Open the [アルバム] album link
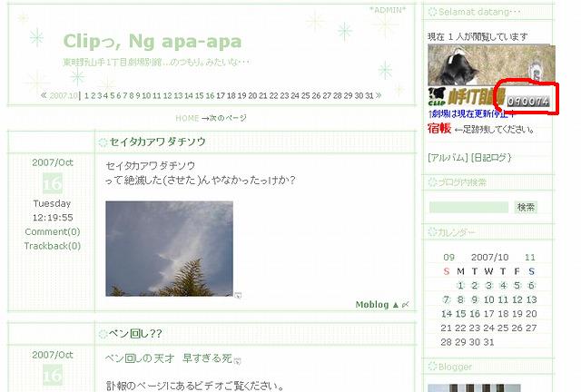 pyautogui.click(x=448, y=158)
